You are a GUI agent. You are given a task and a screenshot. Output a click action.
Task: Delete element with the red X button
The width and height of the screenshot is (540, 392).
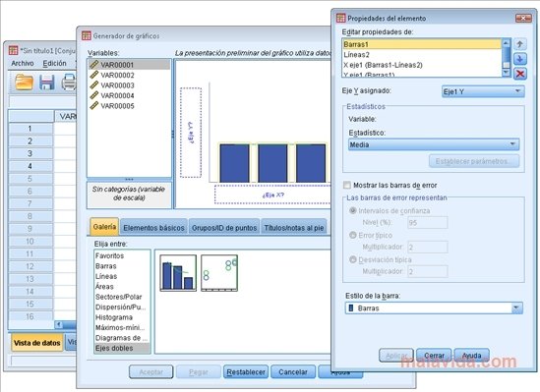(x=520, y=74)
